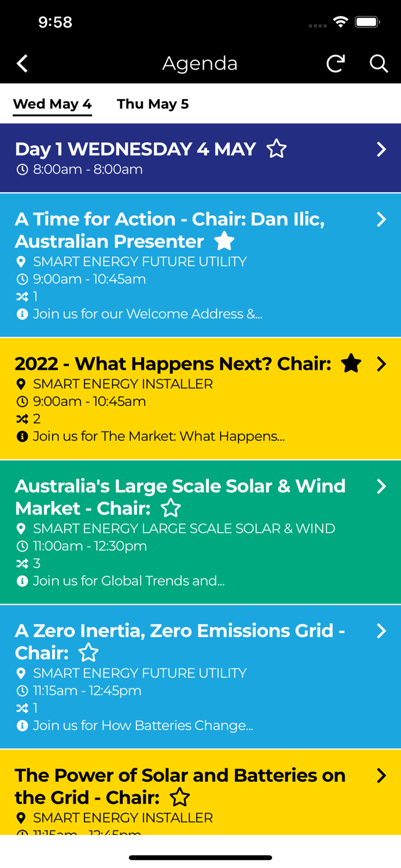
Task: Favorite the Day 1 WEDNESDAY 4 MAY session
Action: coord(277,149)
